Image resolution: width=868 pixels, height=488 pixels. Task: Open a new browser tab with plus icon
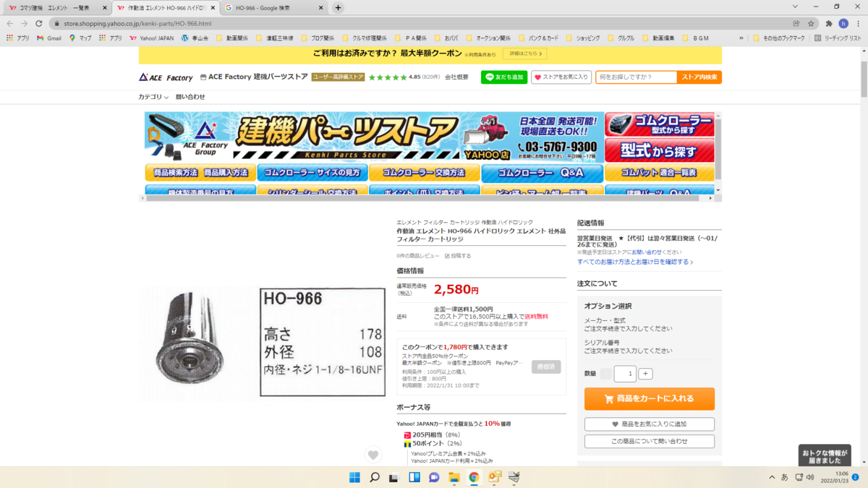[x=338, y=7]
